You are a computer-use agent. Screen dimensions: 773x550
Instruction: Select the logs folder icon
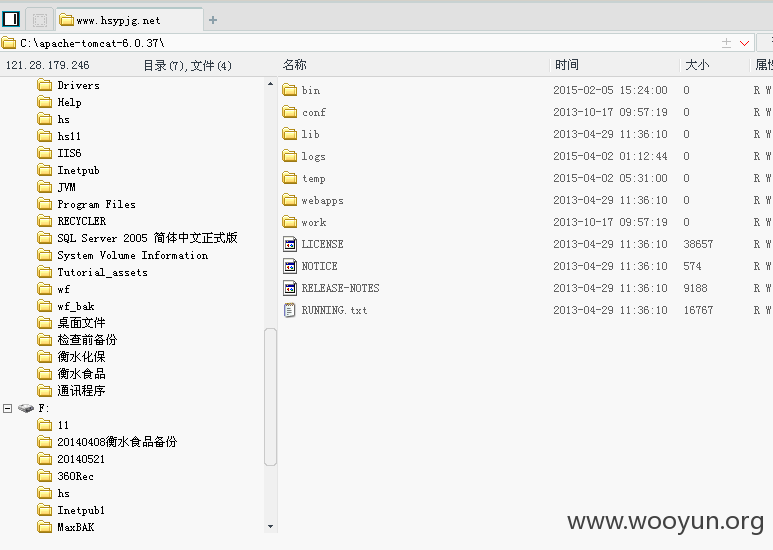pyautogui.click(x=290, y=156)
